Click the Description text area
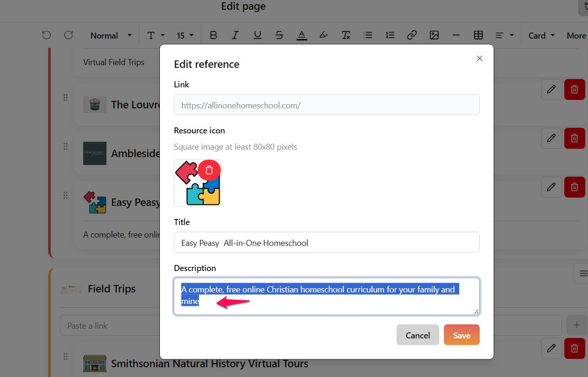The height and width of the screenshot is (377, 588). pos(327,296)
